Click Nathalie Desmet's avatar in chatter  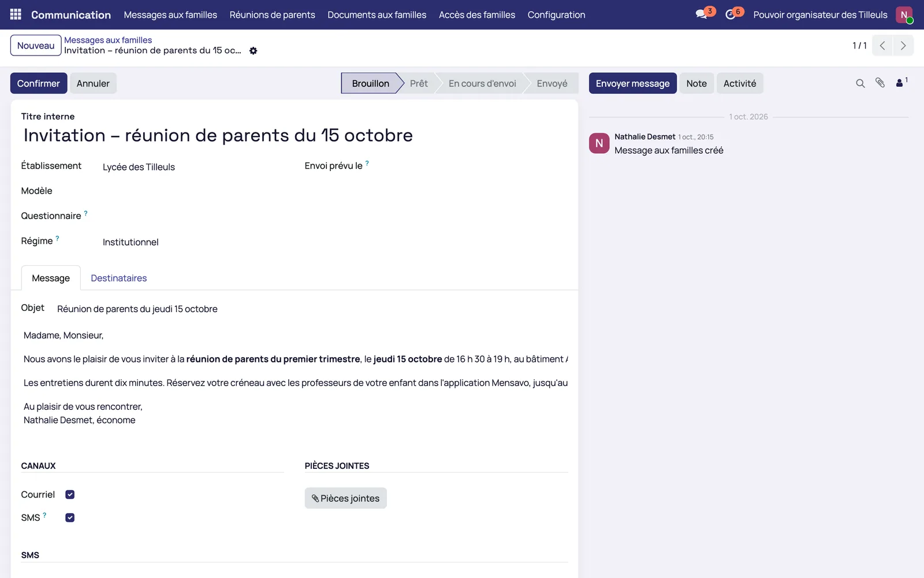tap(599, 143)
